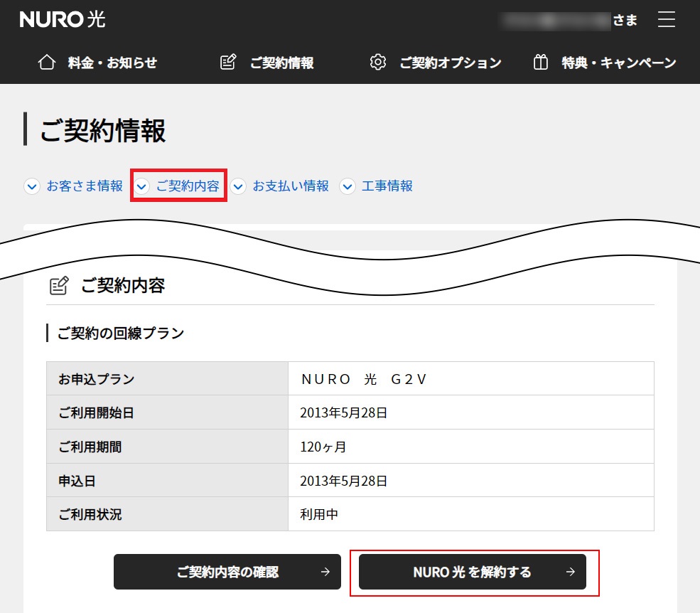Viewport: 700px width, 613px height.
Task: Click the ご契約の回線プラン subheading
Action: [121, 334]
